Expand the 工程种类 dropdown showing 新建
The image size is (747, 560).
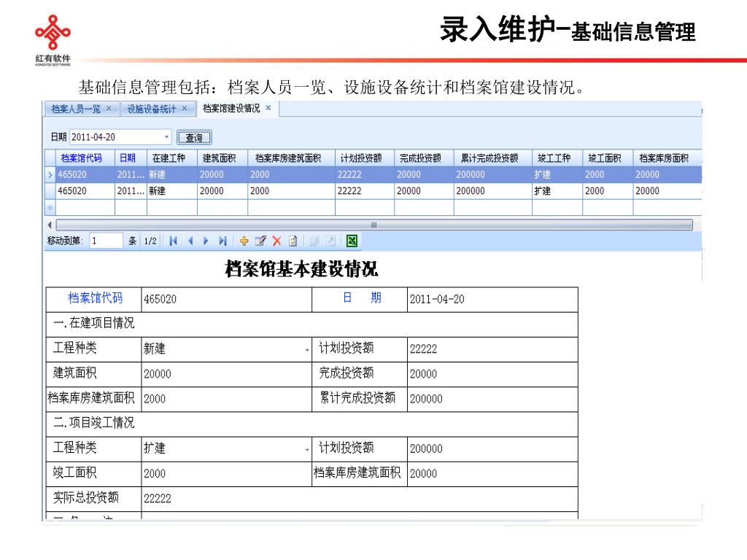point(307,350)
